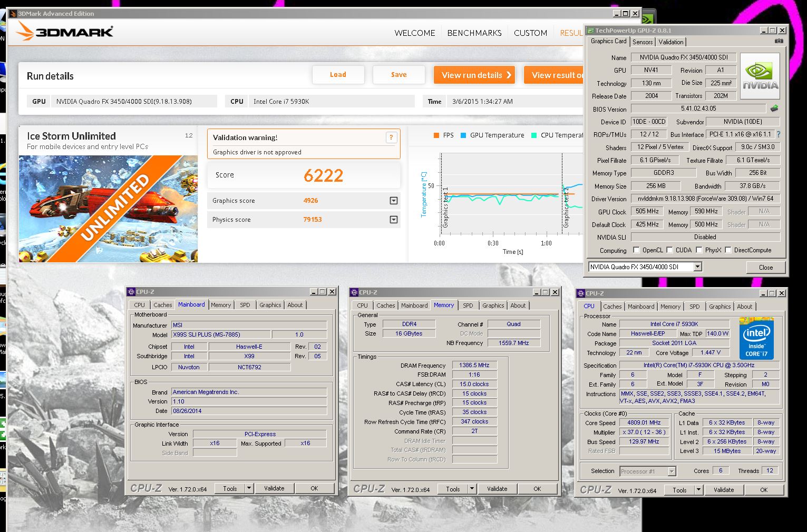Open Processor #1 selection dropdown
This screenshot has width=807, height=532.
pos(672,471)
